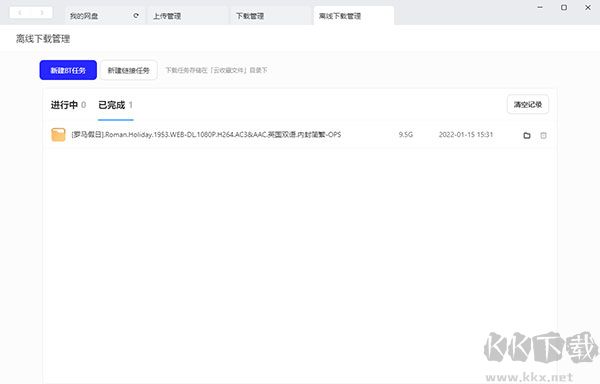The height and width of the screenshot is (384, 600).
Task: Show the 进行中 task list
Action: click(x=68, y=105)
